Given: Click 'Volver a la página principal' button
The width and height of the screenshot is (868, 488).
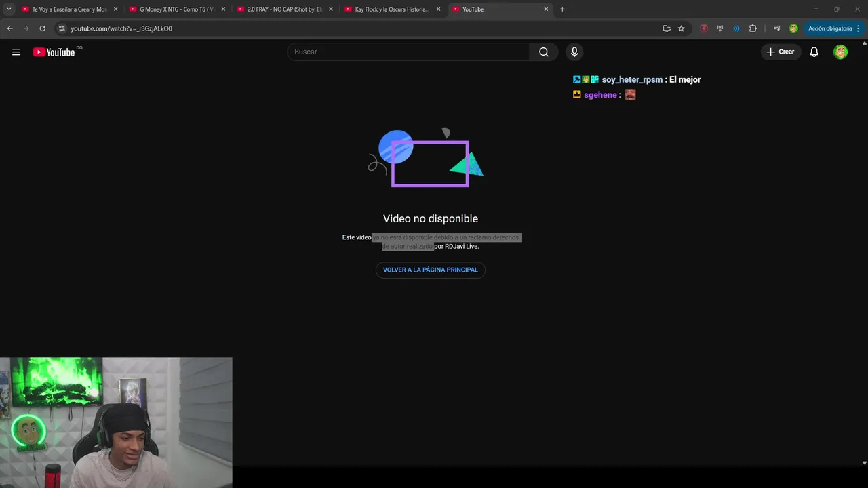Looking at the screenshot, I should click(431, 270).
